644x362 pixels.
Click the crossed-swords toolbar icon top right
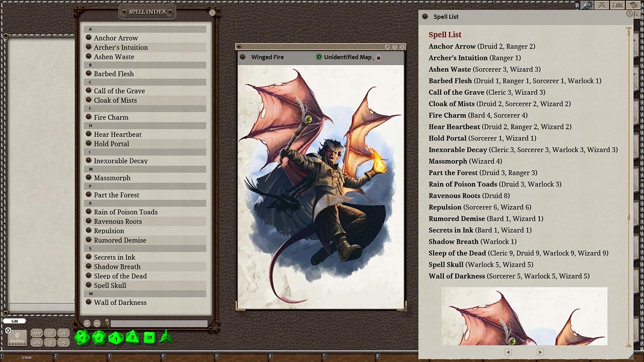click(x=602, y=5)
